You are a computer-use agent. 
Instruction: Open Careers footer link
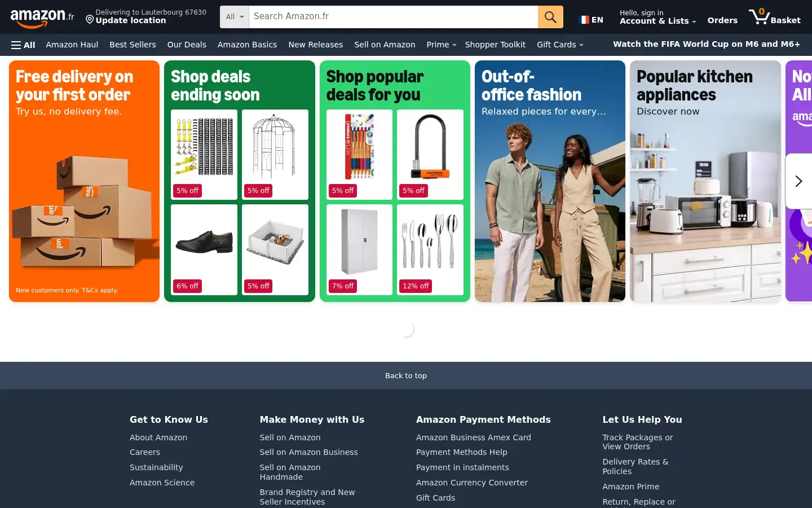tap(145, 452)
